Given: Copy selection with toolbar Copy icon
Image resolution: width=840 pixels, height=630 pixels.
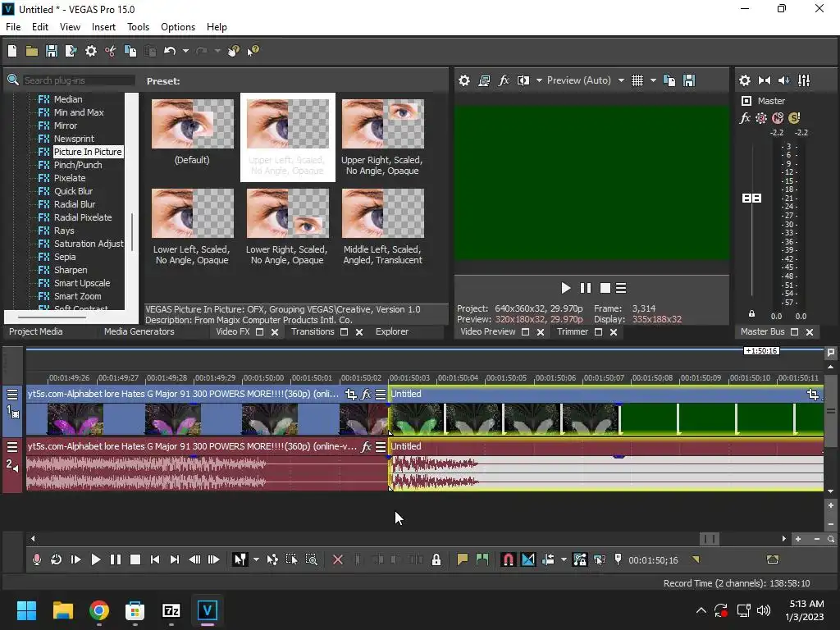Looking at the screenshot, I should [130, 51].
